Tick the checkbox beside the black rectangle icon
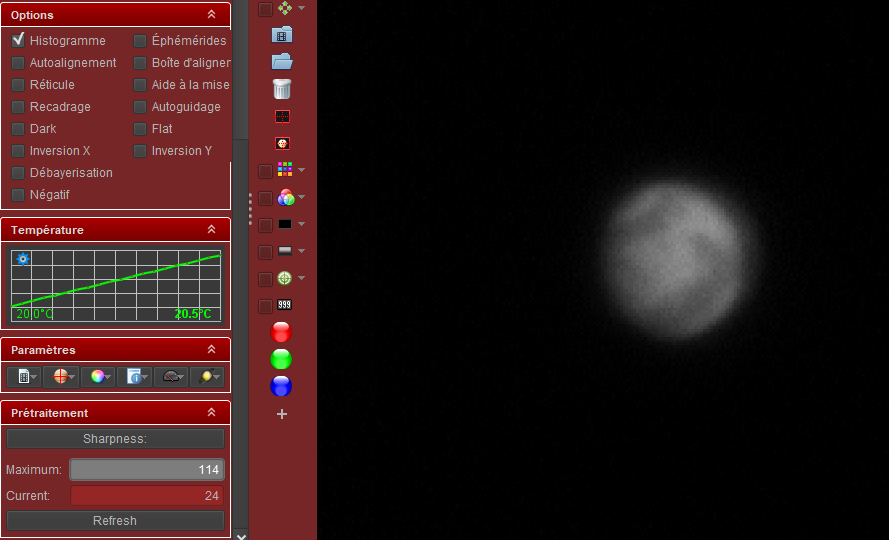 265,225
